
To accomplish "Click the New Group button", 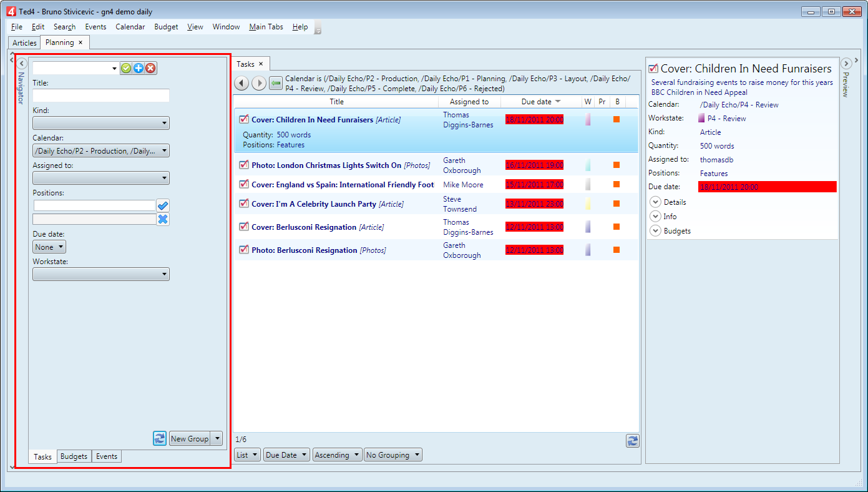I will [x=190, y=438].
